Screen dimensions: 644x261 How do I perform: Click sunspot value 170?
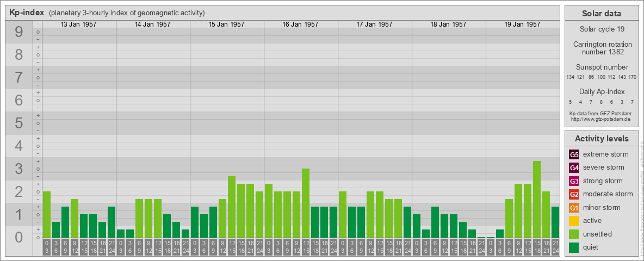tap(632, 77)
